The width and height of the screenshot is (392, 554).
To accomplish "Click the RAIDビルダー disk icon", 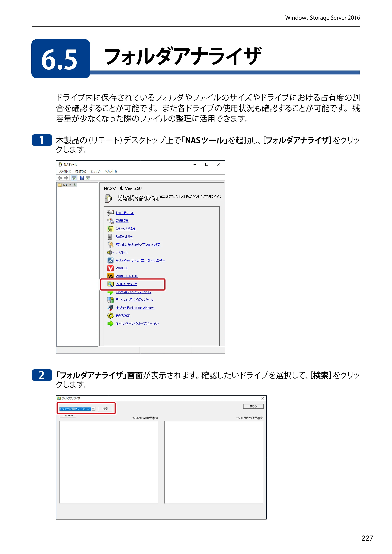I will pyautogui.click(x=110, y=237).
